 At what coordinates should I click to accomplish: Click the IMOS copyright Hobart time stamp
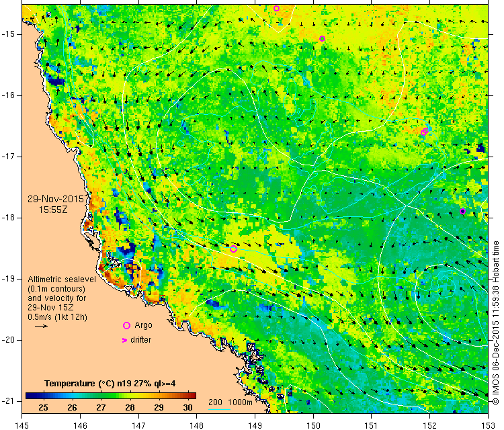tap(496, 322)
